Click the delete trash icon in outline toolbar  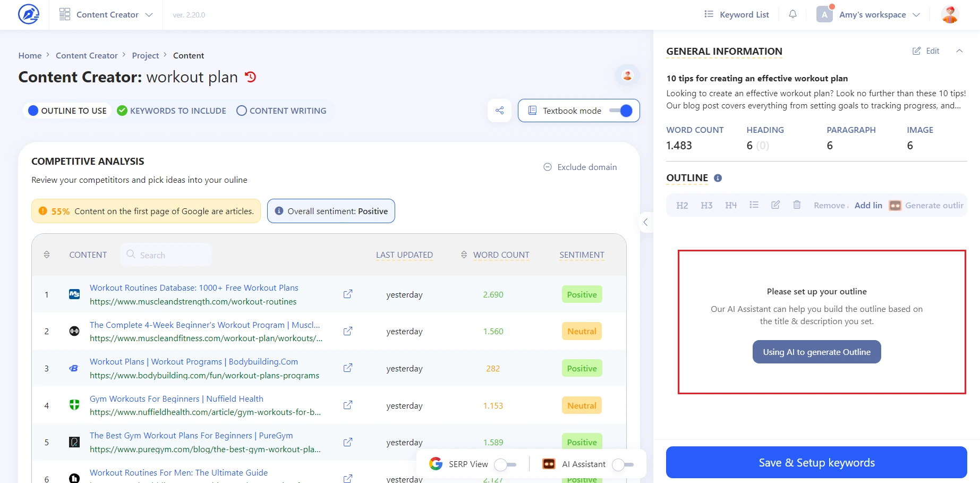pos(797,205)
